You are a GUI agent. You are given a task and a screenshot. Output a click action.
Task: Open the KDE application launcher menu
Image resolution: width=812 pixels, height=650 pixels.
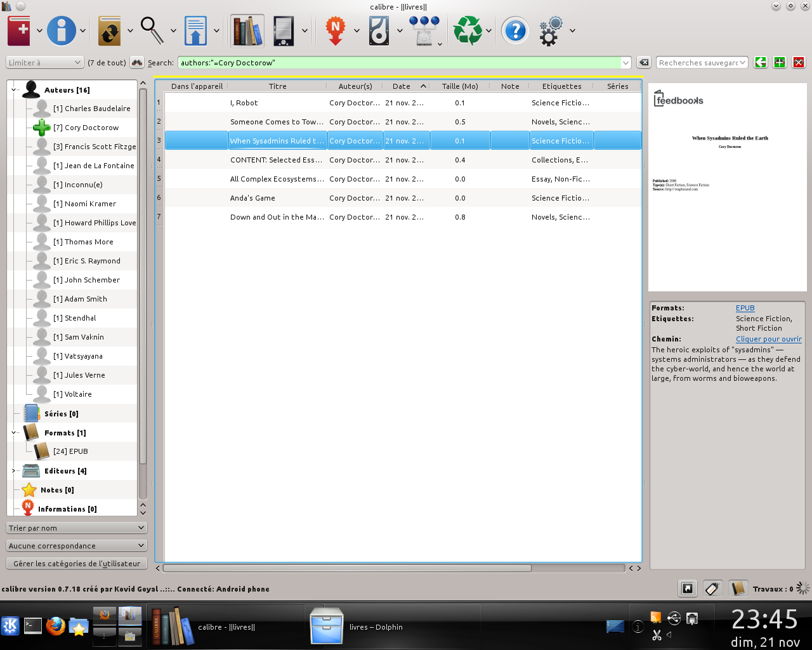10,627
